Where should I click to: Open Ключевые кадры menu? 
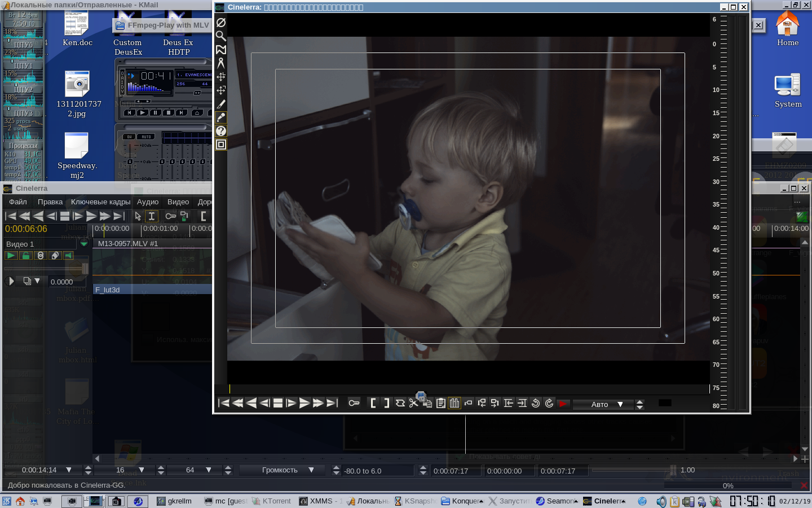coord(100,202)
